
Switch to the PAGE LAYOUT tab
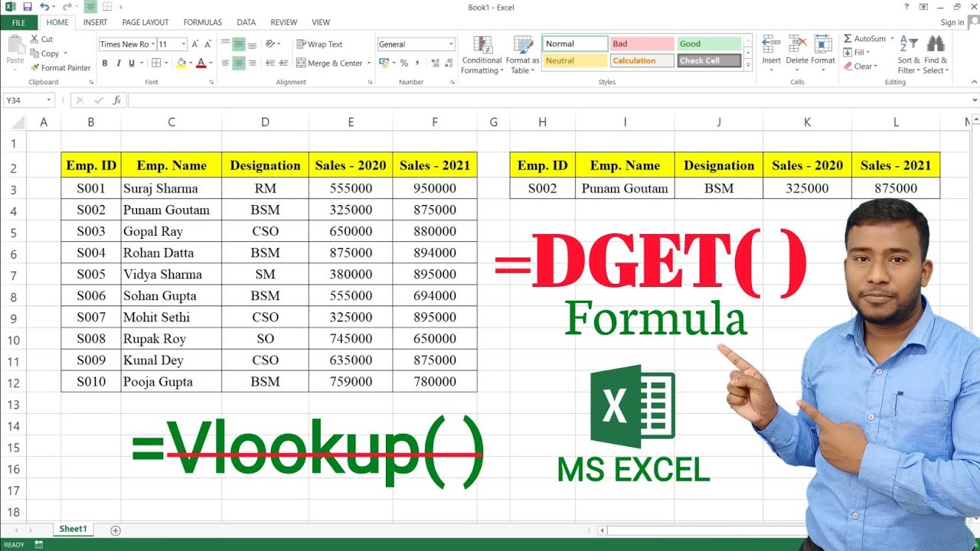pyautogui.click(x=145, y=23)
